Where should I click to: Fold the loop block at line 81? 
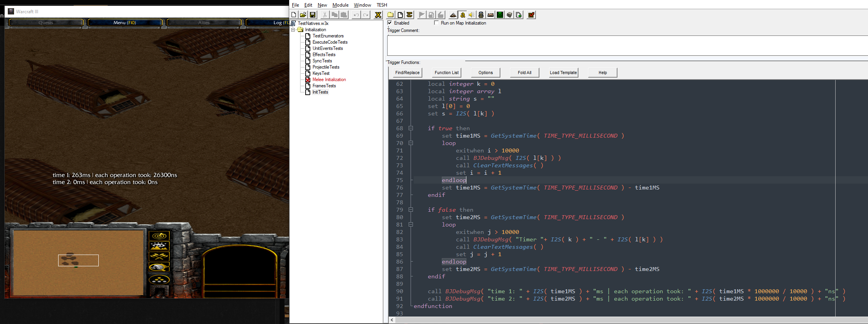pyautogui.click(x=411, y=225)
